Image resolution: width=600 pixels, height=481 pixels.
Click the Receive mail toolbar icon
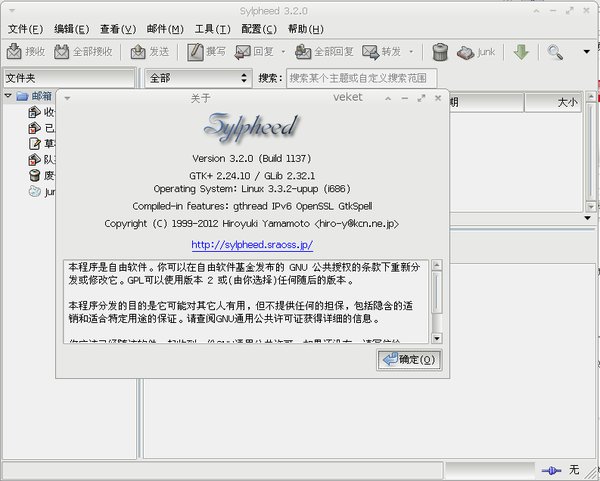(14, 51)
